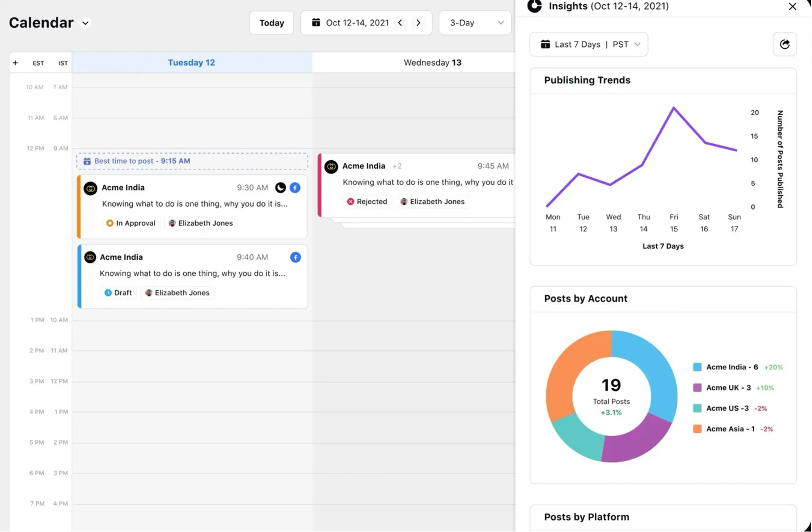Image resolution: width=812 pixels, height=532 pixels.
Task: Open the 3-Day view dropdown
Action: click(475, 23)
